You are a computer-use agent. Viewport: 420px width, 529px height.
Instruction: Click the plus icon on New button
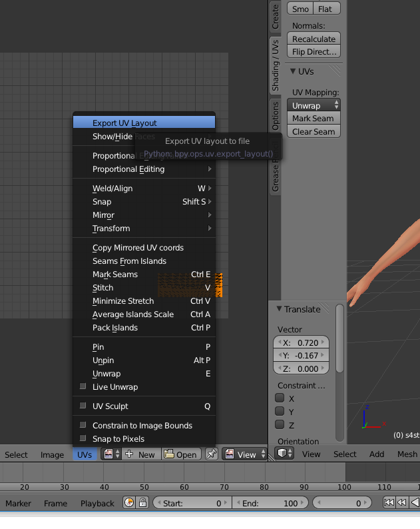[x=129, y=454]
